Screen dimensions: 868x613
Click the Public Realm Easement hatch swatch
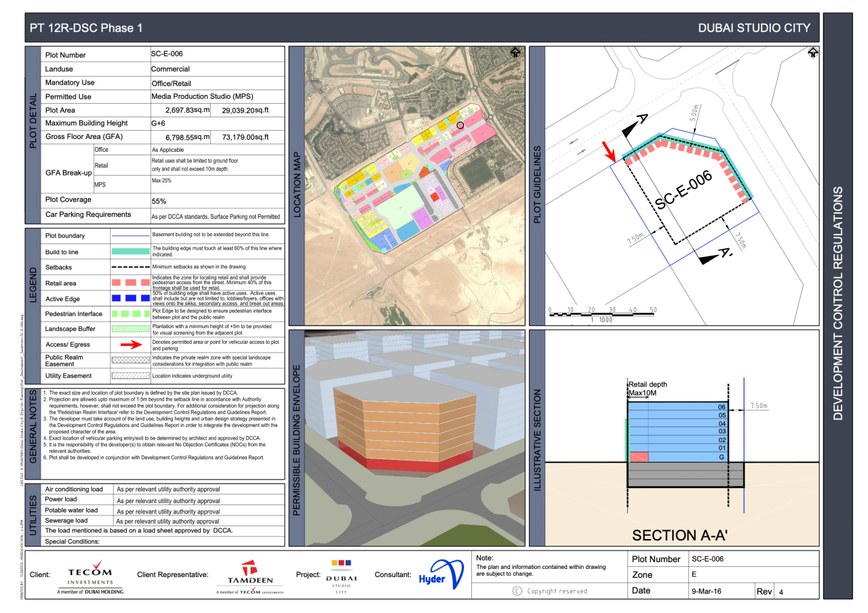point(130,360)
